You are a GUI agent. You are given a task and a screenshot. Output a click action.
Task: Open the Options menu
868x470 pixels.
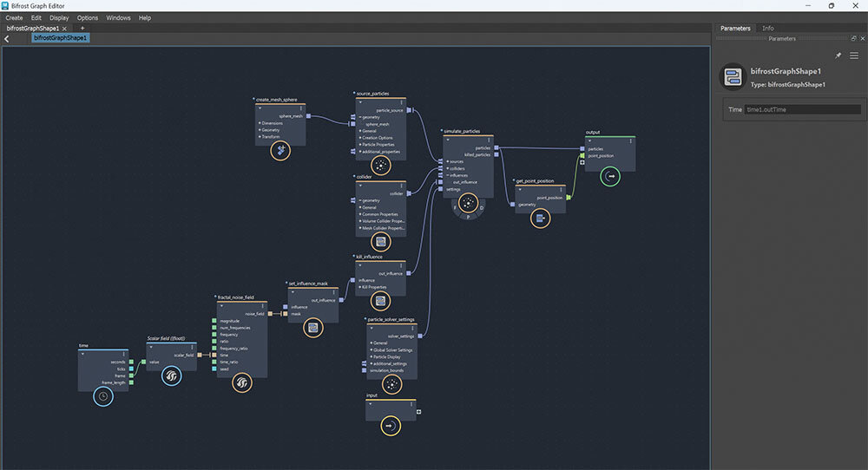click(x=88, y=17)
